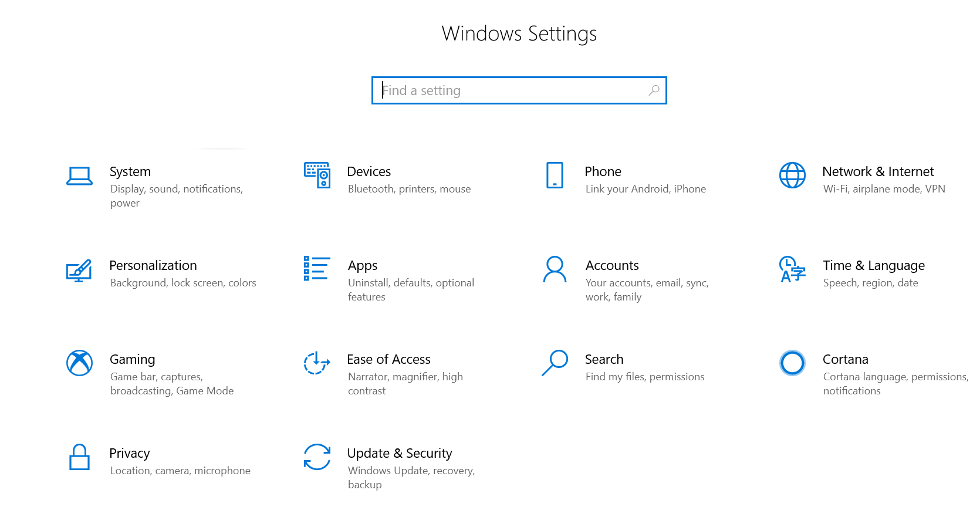The image size is (980, 527).
Task: Open the System settings title
Action: click(x=130, y=171)
